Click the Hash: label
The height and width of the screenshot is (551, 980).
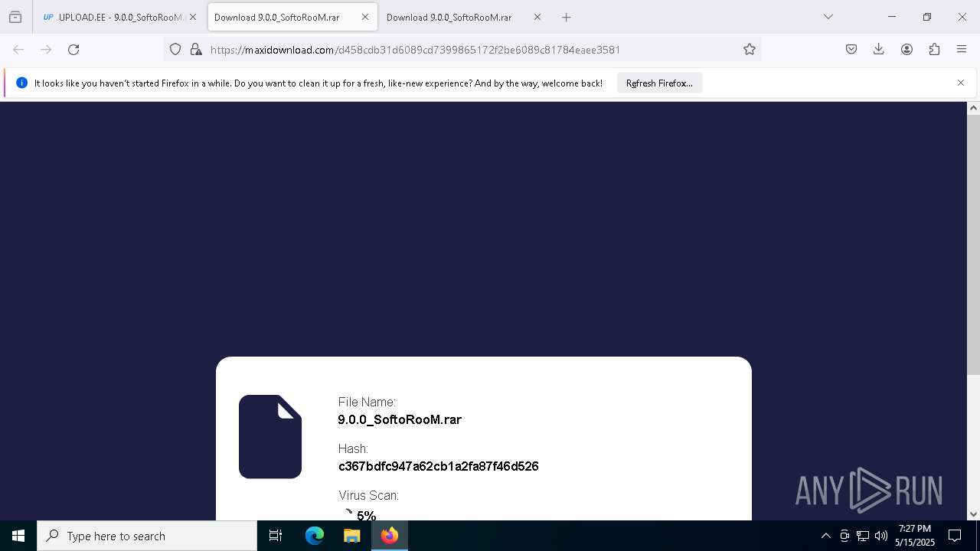pyautogui.click(x=353, y=448)
